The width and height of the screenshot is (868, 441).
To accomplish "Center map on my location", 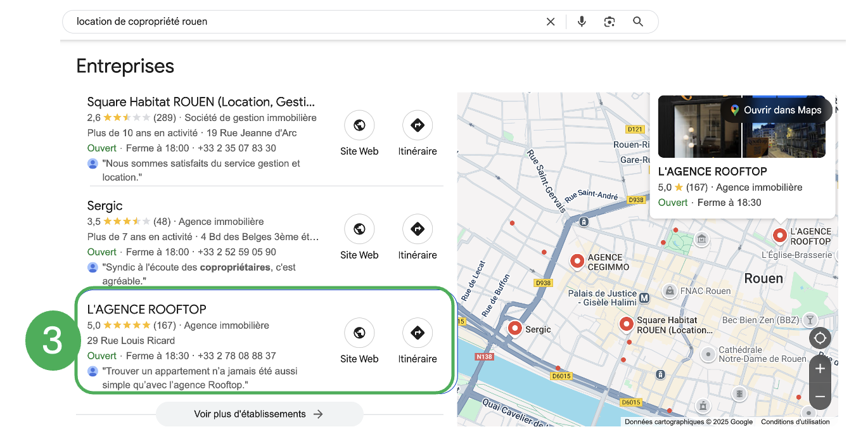I will 820,338.
